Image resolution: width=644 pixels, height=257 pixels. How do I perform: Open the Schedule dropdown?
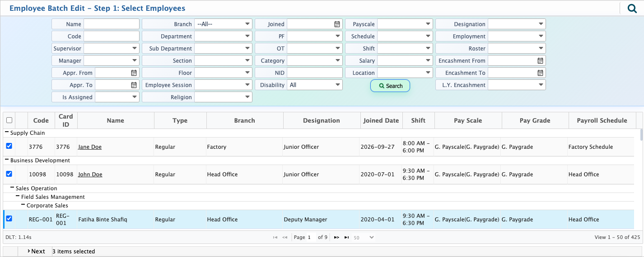405,36
